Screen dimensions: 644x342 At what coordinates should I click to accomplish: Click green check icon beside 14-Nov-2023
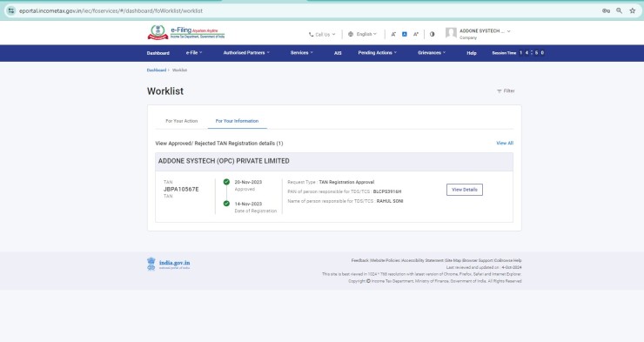click(226, 204)
